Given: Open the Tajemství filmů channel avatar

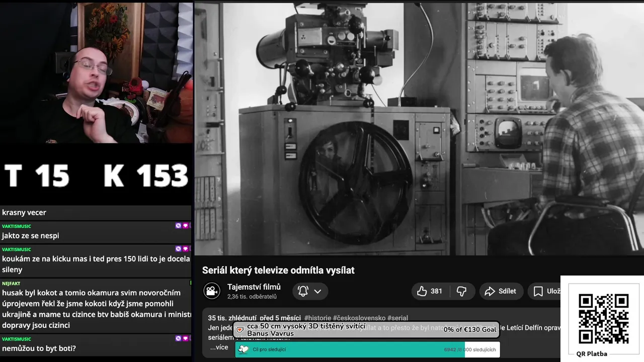Looking at the screenshot, I should tap(212, 291).
